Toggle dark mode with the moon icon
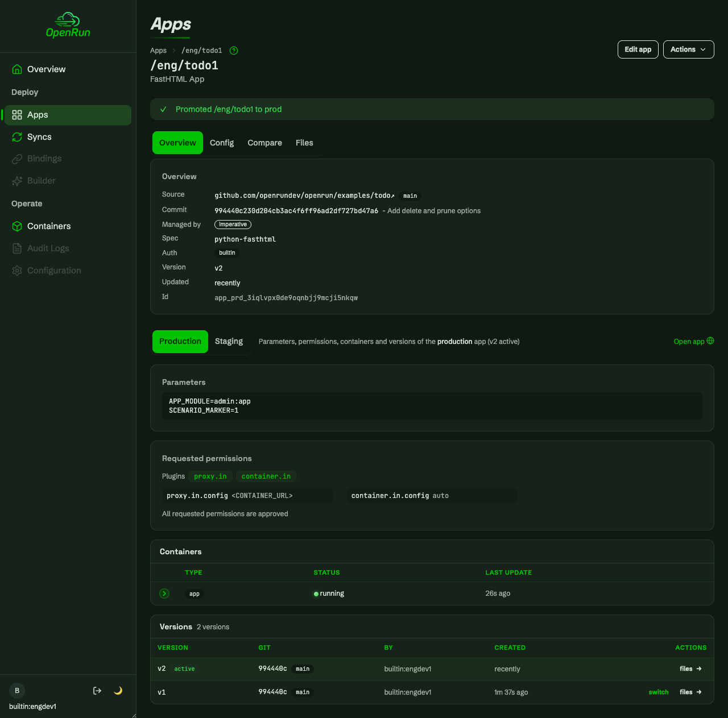The width and height of the screenshot is (728, 718). [x=118, y=691]
